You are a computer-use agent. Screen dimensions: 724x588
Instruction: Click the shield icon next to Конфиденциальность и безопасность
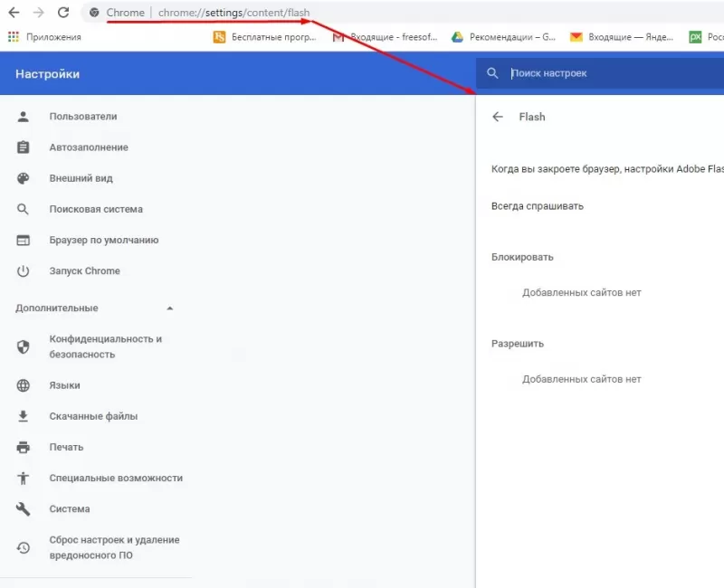(x=23, y=346)
